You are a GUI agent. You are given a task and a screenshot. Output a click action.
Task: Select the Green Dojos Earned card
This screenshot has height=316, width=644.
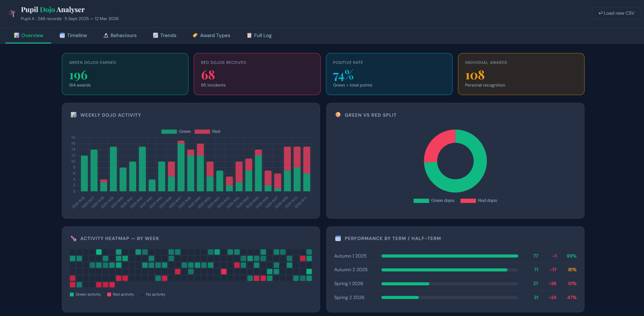pos(125,74)
